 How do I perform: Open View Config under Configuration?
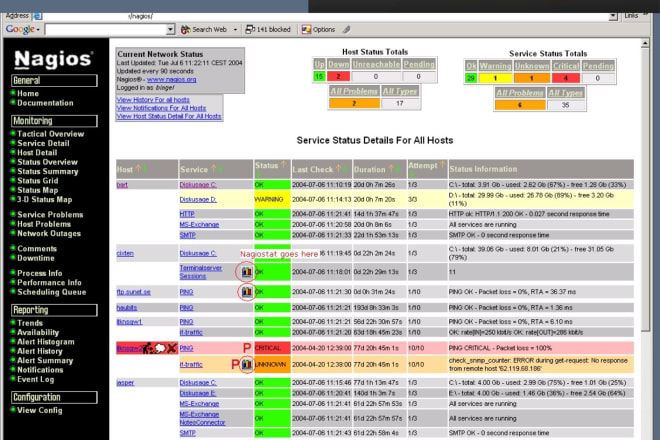tap(40, 410)
